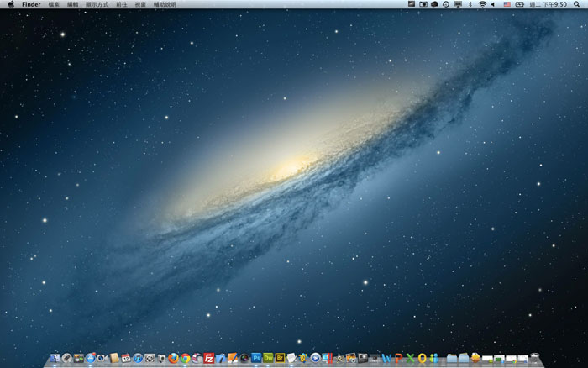The height and width of the screenshot is (368, 588).
Task: Open the 視窗 (Window) menu
Action: (x=140, y=4)
